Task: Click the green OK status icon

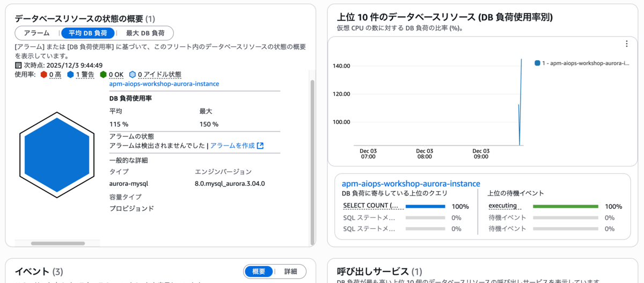Action: coord(103,75)
